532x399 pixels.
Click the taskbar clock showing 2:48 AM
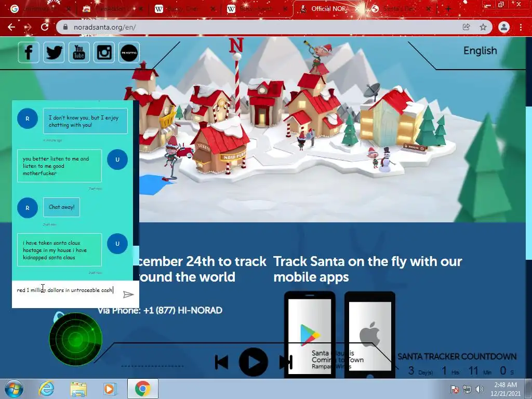click(x=505, y=389)
